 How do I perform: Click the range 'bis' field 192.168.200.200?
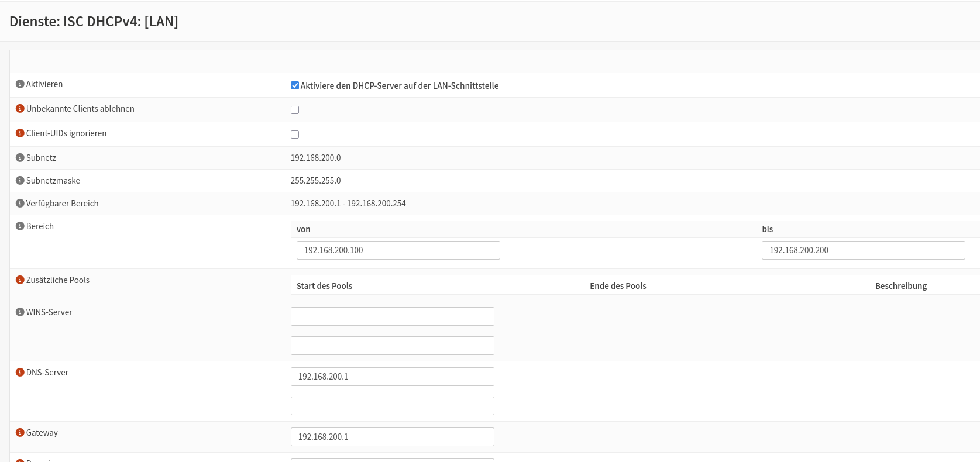(x=863, y=250)
